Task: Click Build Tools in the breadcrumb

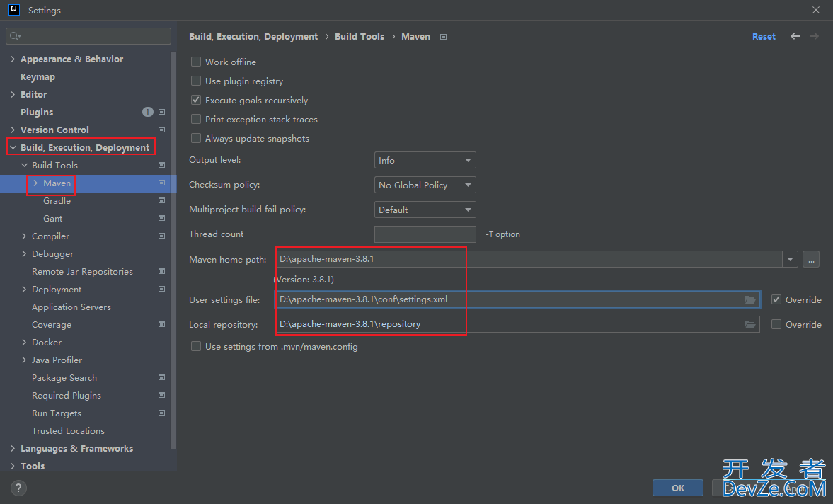Action: [359, 36]
